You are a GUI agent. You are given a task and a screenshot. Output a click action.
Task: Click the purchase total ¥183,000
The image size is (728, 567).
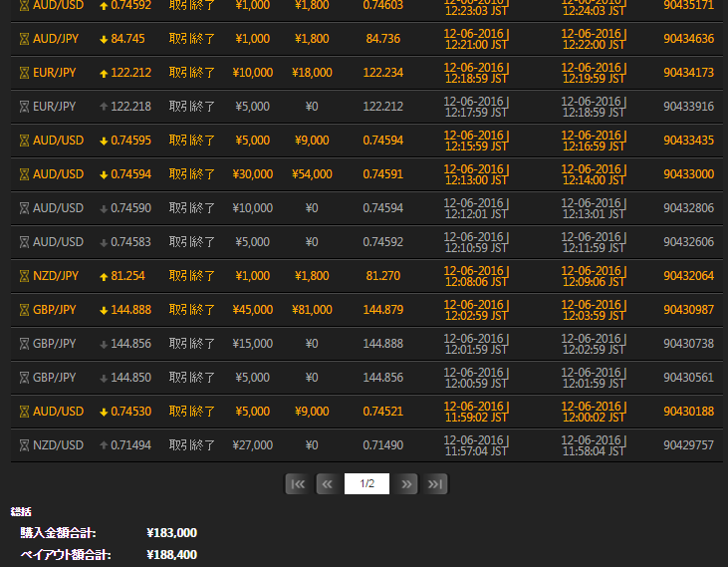click(x=171, y=533)
